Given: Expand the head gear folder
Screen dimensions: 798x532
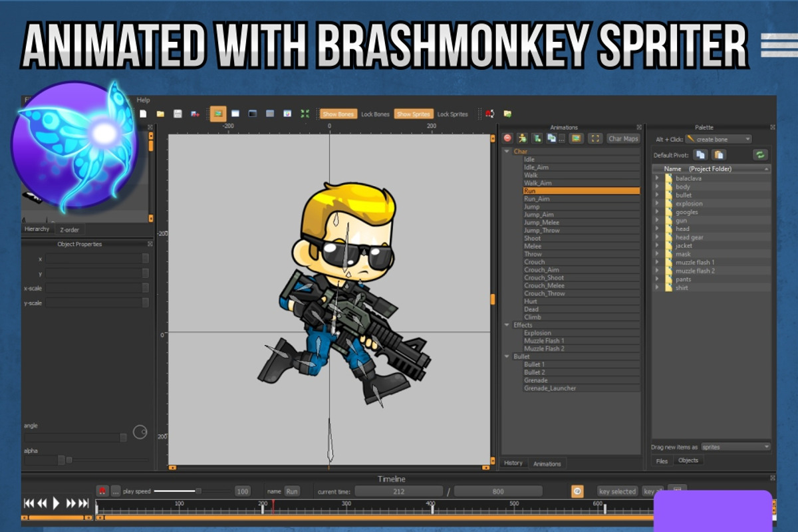Looking at the screenshot, I should (x=657, y=237).
